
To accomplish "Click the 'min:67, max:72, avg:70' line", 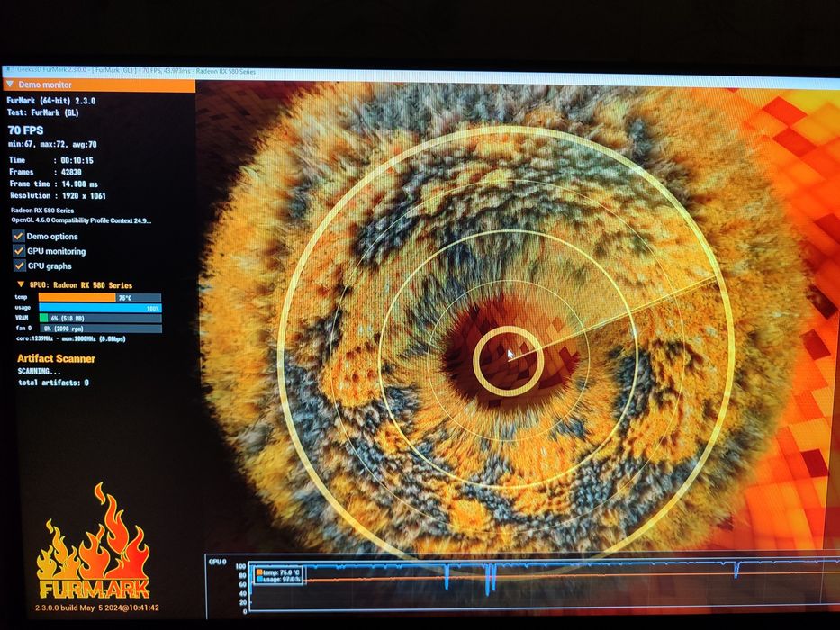I will coord(52,144).
